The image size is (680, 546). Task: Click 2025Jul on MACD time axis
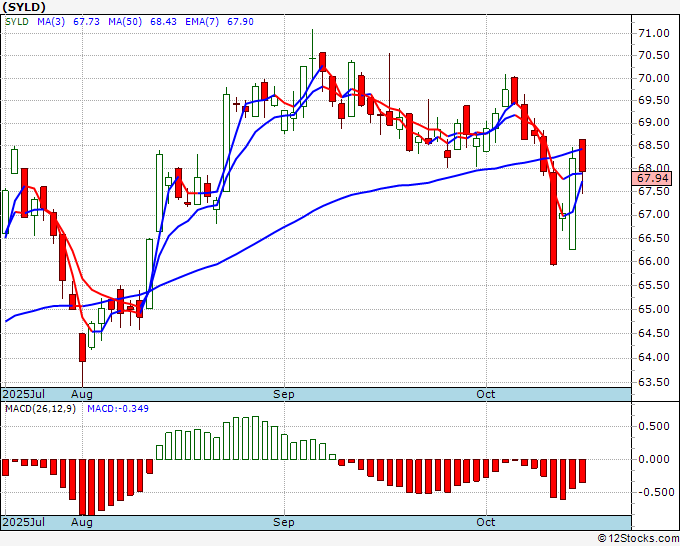coord(24,522)
